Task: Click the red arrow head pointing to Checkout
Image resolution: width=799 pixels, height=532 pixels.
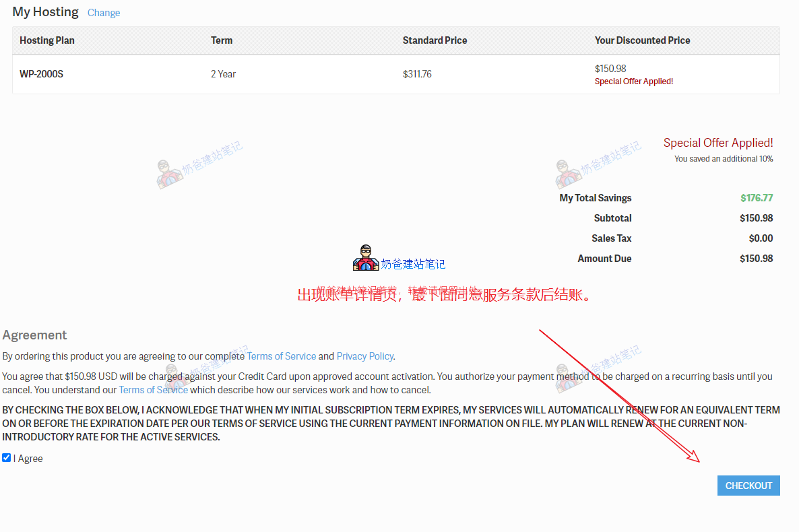Action: pos(695,458)
